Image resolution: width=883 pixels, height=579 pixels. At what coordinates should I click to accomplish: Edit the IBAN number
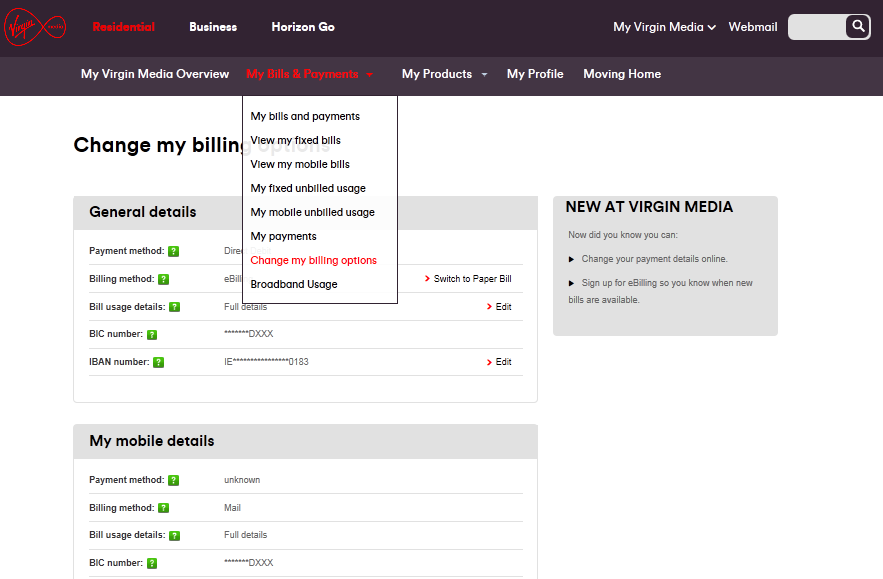tap(499, 362)
